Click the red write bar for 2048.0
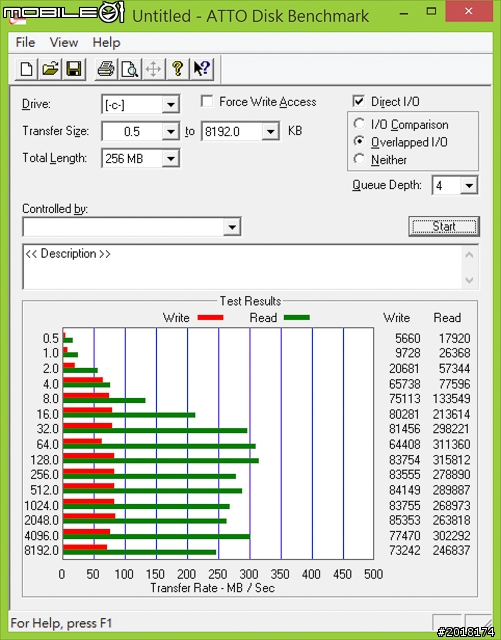This screenshot has width=501, height=640. 89,516
